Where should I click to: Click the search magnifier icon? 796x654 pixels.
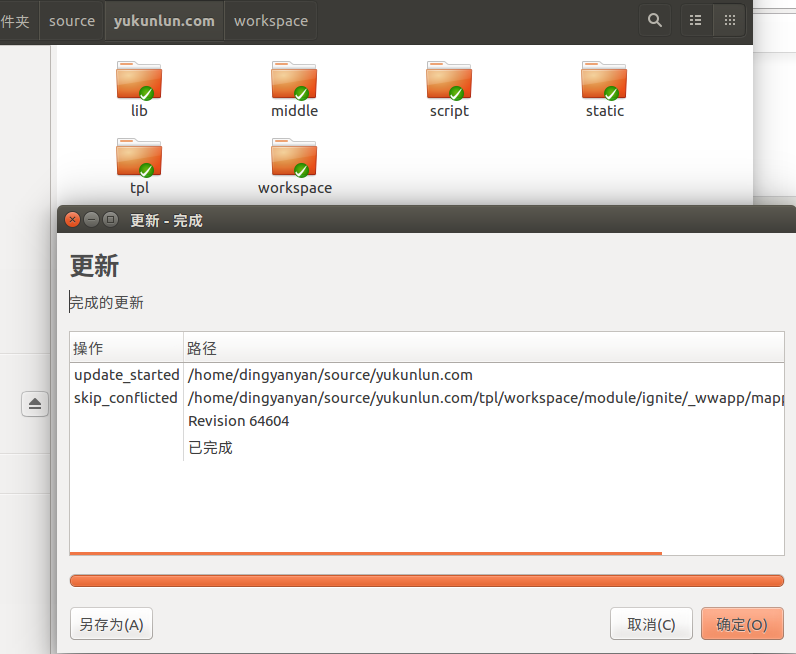coord(655,20)
